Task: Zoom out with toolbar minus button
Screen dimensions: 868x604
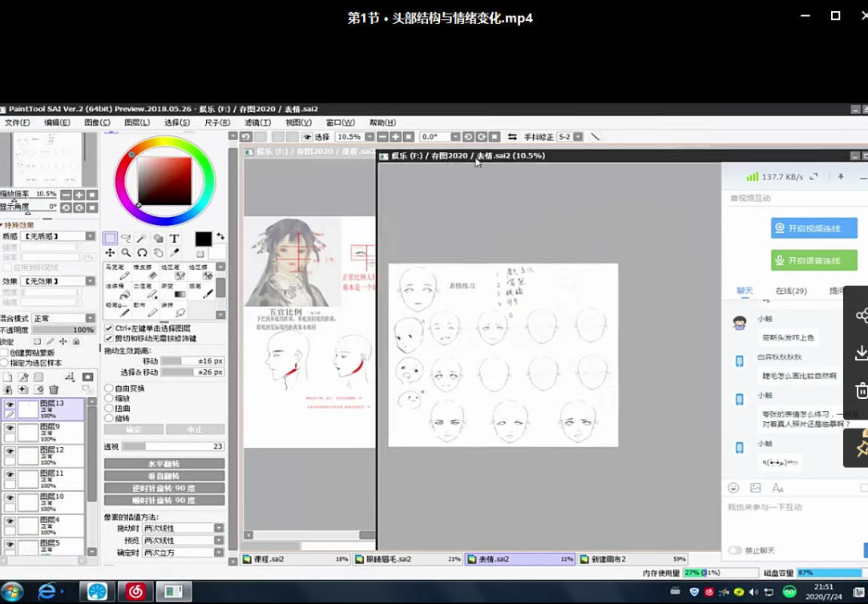Action: (382, 137)
